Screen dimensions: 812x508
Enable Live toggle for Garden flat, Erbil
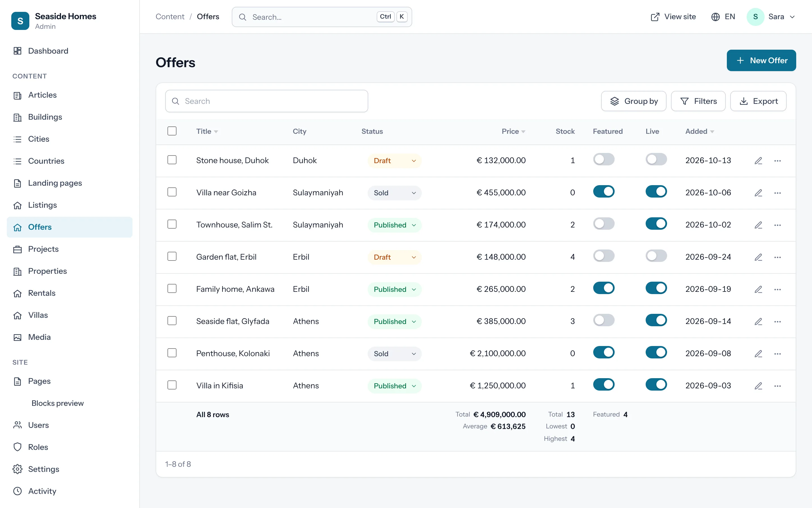click(x=656, y=256)
